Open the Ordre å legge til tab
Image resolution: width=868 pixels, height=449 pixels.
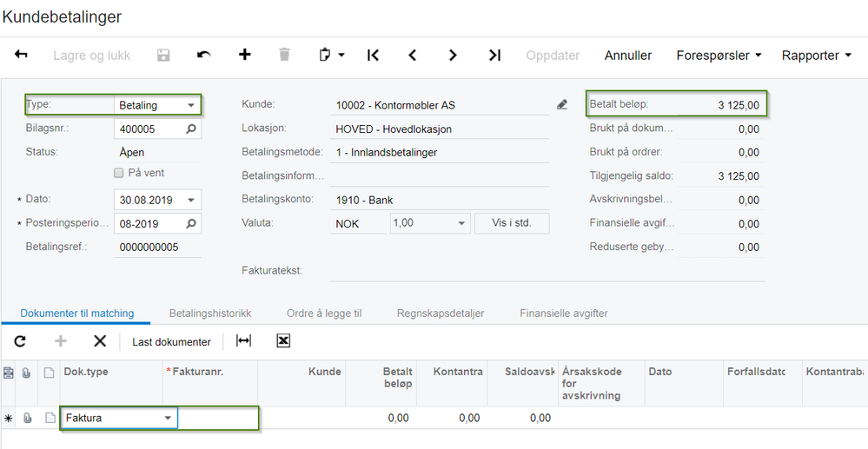point(324,314)
